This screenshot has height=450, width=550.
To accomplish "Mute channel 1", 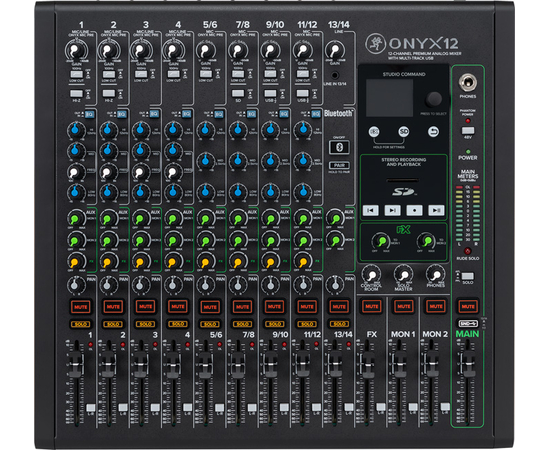I will point(81,307).
